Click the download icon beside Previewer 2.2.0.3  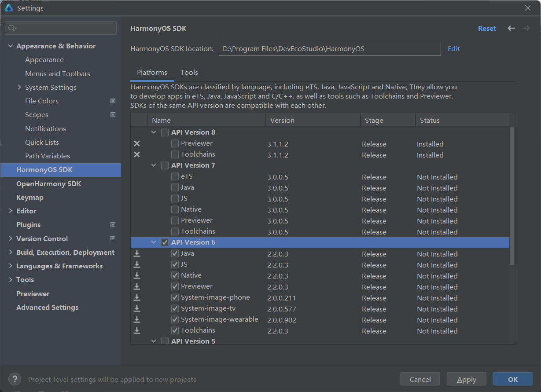coord(137,286)
